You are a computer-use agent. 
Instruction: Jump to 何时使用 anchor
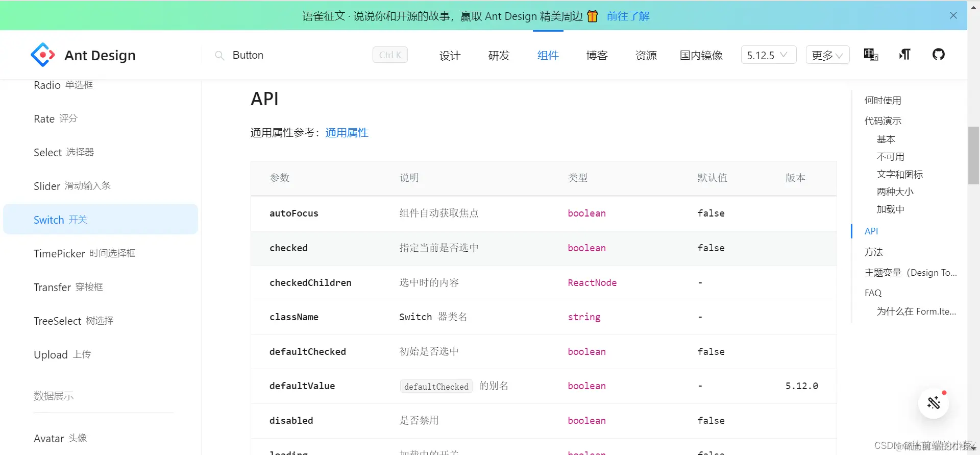tap(883, 101)
